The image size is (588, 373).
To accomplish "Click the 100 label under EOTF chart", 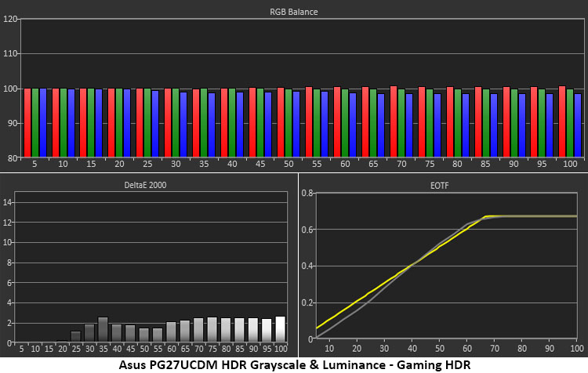I will pyautogui.click(x=577, y=349).
